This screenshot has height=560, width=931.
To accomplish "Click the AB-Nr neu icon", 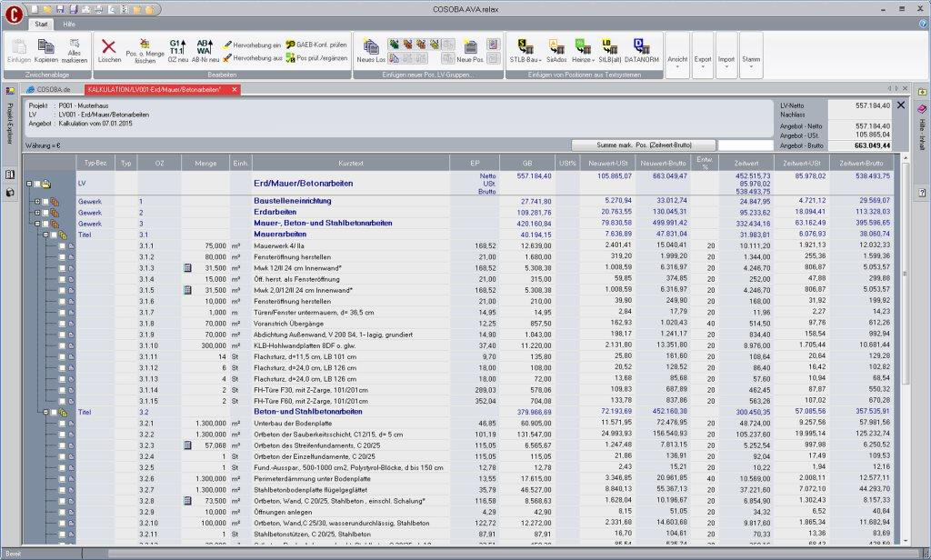I will pyautogui.click(x=205, y=47).
